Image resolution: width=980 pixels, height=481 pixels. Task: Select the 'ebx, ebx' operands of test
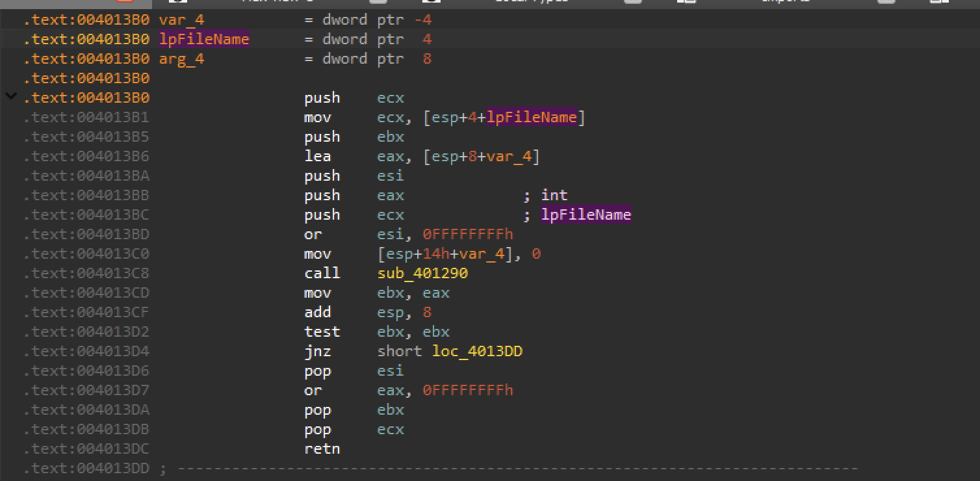413,332
